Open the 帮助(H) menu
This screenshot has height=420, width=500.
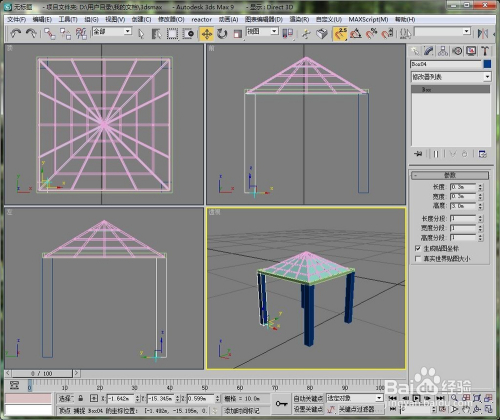click(405, 19)
